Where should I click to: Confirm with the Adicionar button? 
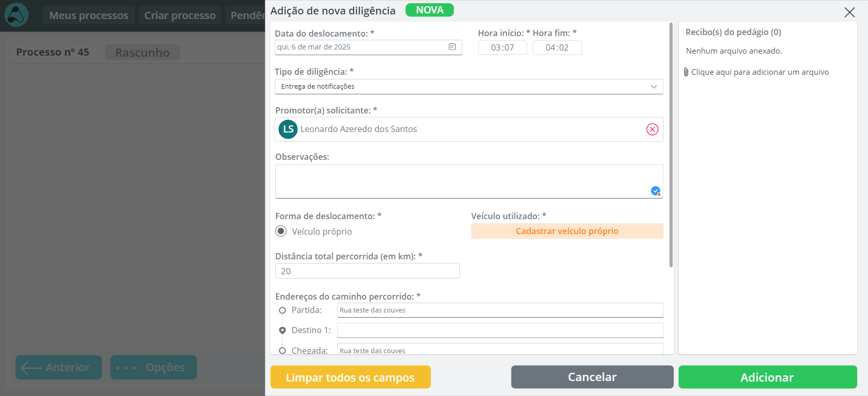tap(767, 377)
